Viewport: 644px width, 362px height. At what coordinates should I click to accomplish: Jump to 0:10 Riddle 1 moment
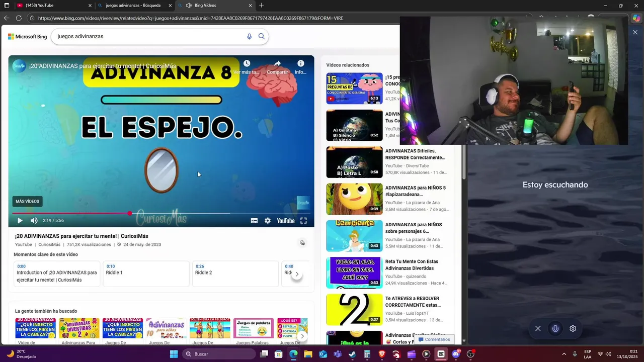pos(146,274)
